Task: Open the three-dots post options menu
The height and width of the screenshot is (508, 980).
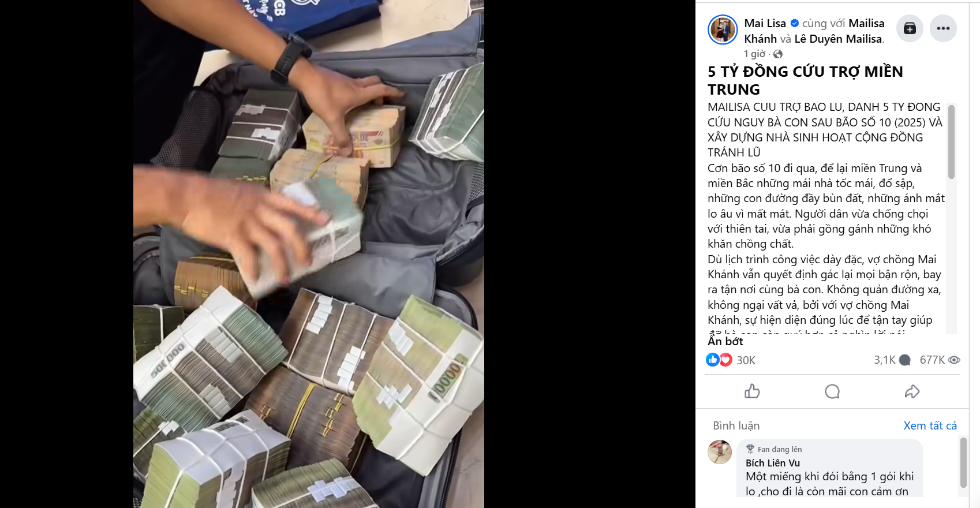Action: click(943, 28)
